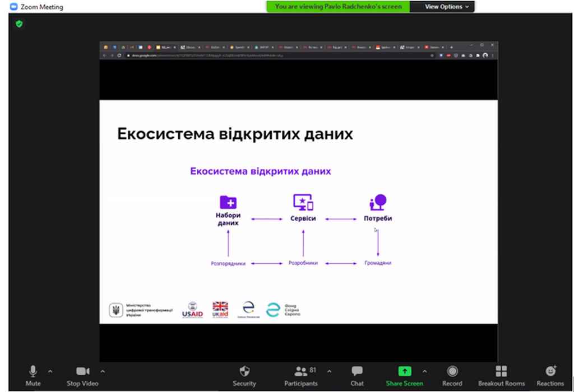The image size is (574, 392).
Task: Expand audio options arrow beside Mute
Action: (x=50, y=371)
